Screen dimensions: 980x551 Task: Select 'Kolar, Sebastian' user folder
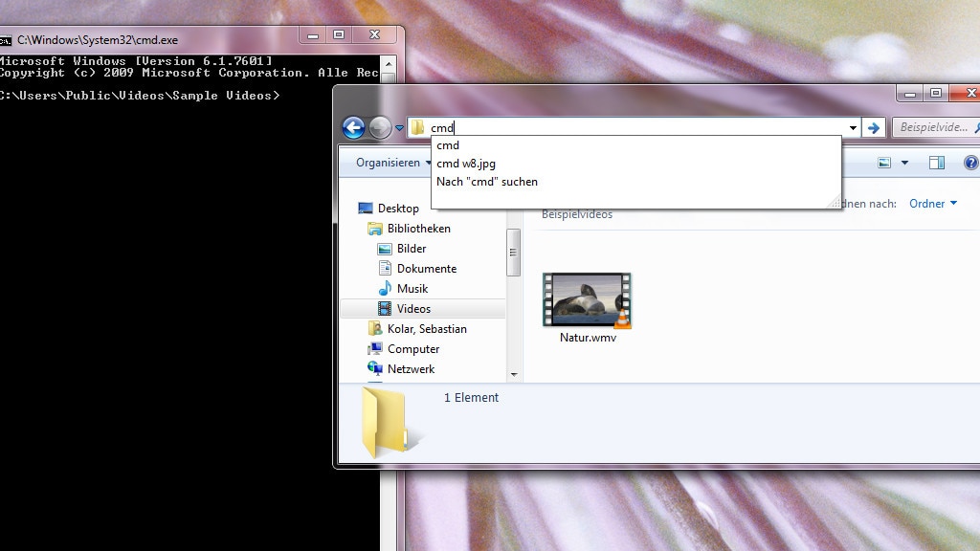(x=427, y=329)
